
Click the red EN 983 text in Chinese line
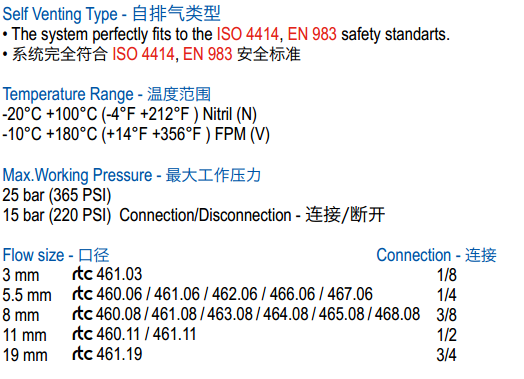(x=207, y=54)
